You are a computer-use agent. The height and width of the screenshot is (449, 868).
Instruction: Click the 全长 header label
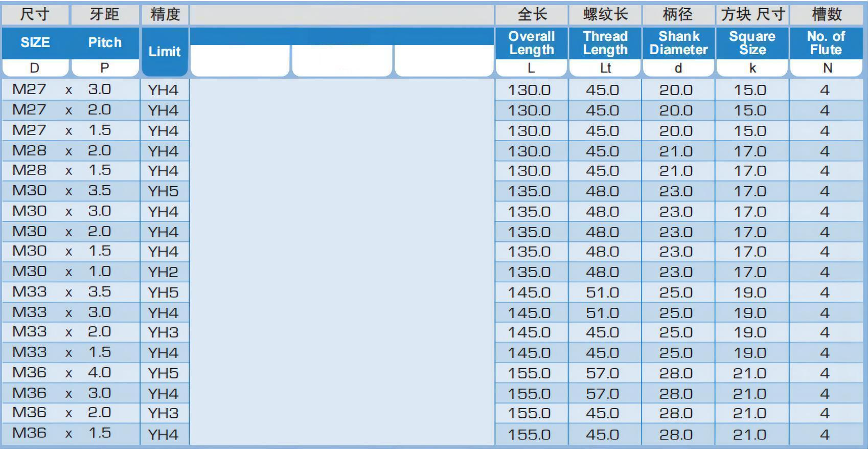click(532, 14)
